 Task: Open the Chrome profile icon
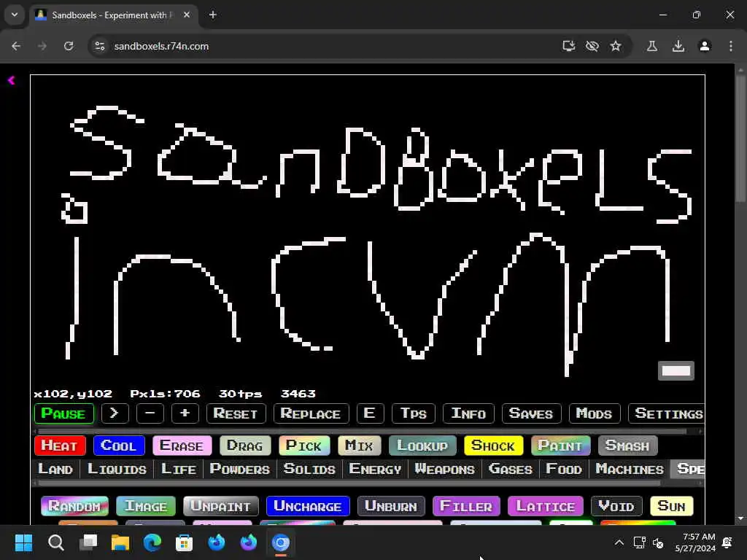[705, 46]
